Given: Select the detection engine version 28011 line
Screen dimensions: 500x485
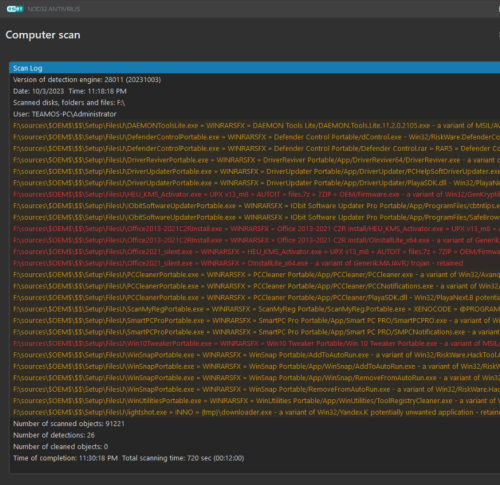Looking at the screenshot, I should click(255, 80).
